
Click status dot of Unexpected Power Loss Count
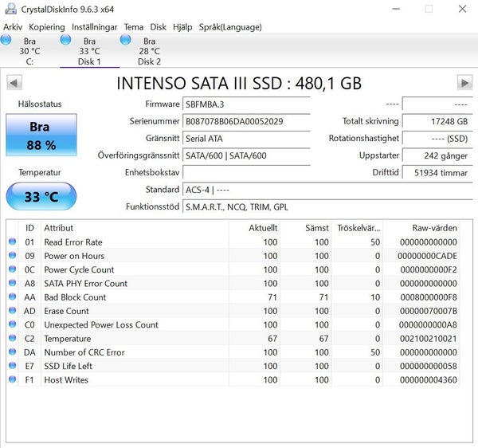click(13, 324)
